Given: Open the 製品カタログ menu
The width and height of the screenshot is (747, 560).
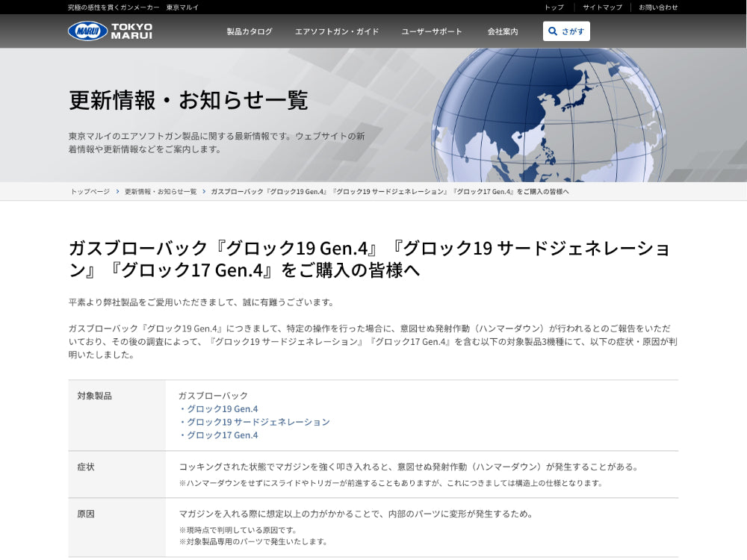Looking at the screenshot, I should tap(249, 31).
